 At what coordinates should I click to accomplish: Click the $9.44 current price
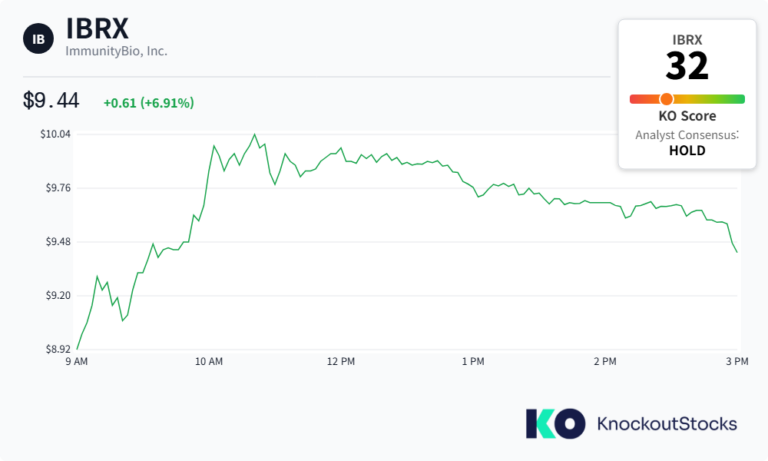pyautogui.click(x=51, y=100)
